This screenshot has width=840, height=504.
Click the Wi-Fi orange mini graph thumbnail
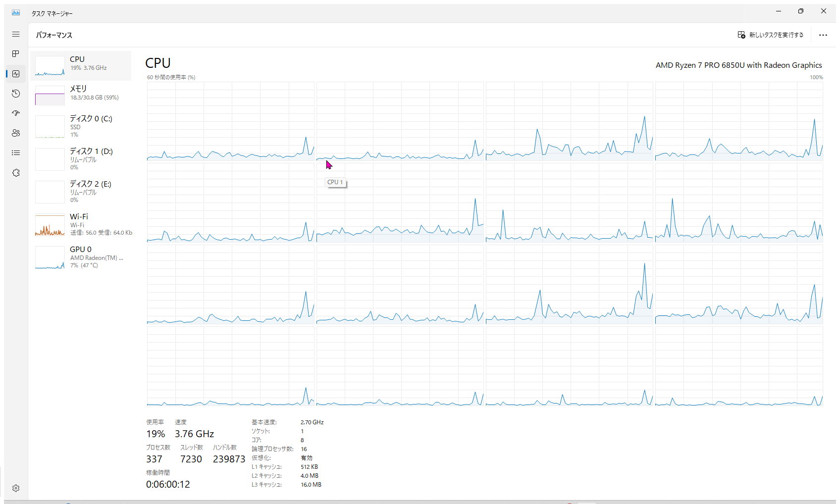50,225
